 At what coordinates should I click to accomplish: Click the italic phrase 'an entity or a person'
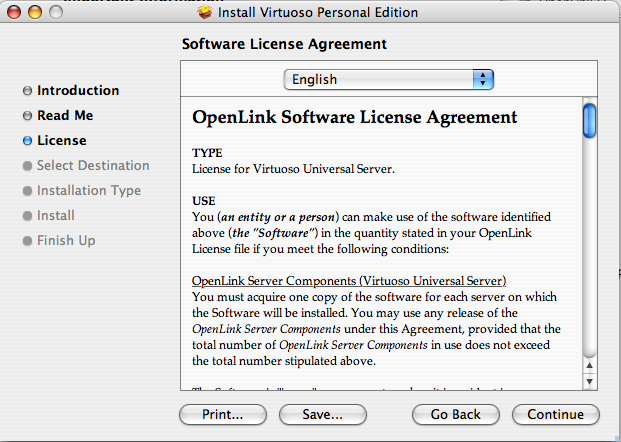[x=278, y=217]
